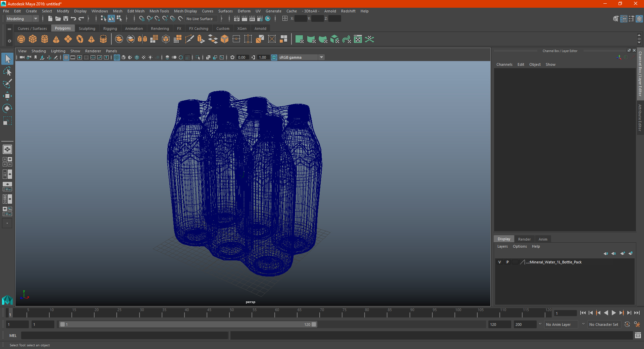Click the IPR render icon
644x349 pixels.
252,19
